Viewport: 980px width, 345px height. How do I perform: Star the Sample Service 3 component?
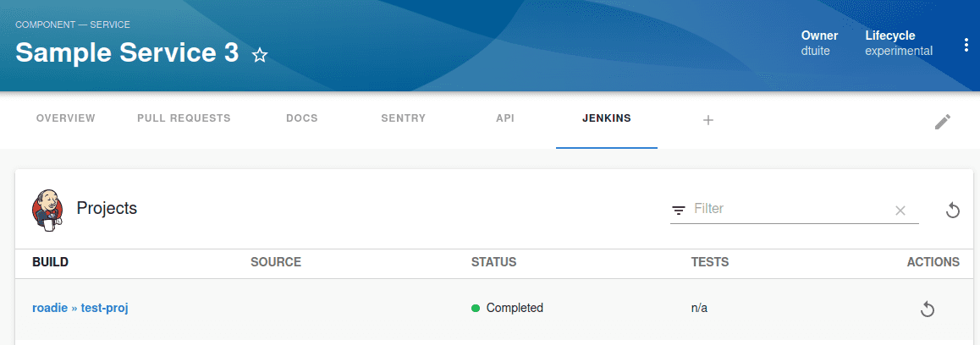[259, 55]
